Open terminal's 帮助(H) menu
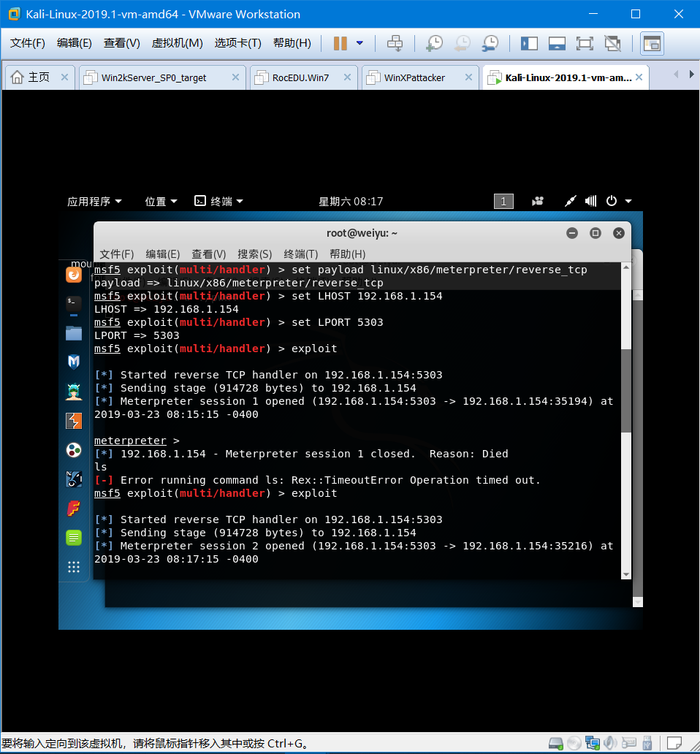This screenshot has width=700, height=754. (348, 254)
